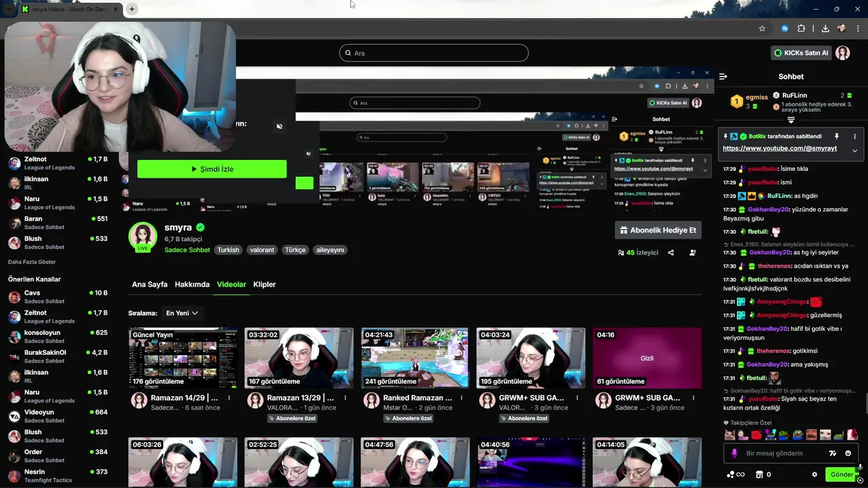Open options for Ranked Ramazan video
This screenshot has width=868, height=488.
[461, 398]
